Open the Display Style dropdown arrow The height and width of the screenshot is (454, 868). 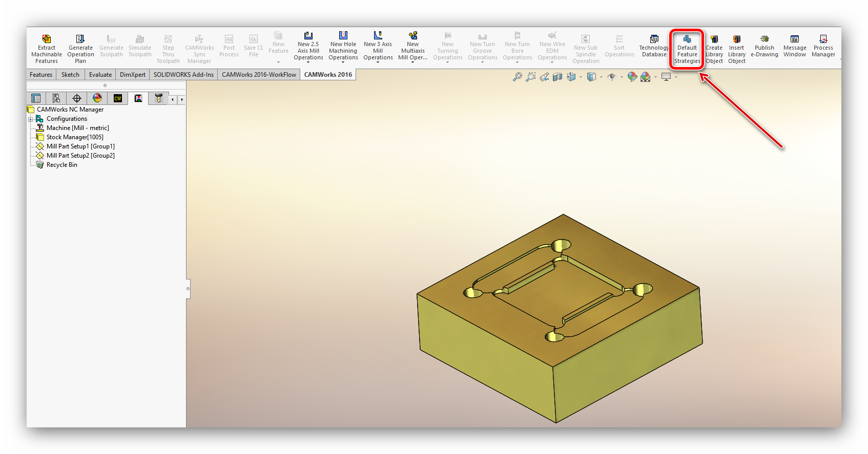(601, 77)
